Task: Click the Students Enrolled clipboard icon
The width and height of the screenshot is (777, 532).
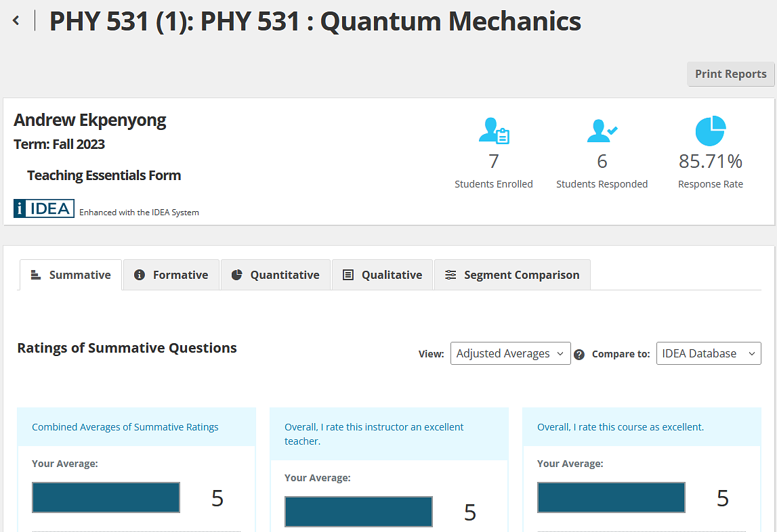Action: pyautogui.click(x=494, y=131)
